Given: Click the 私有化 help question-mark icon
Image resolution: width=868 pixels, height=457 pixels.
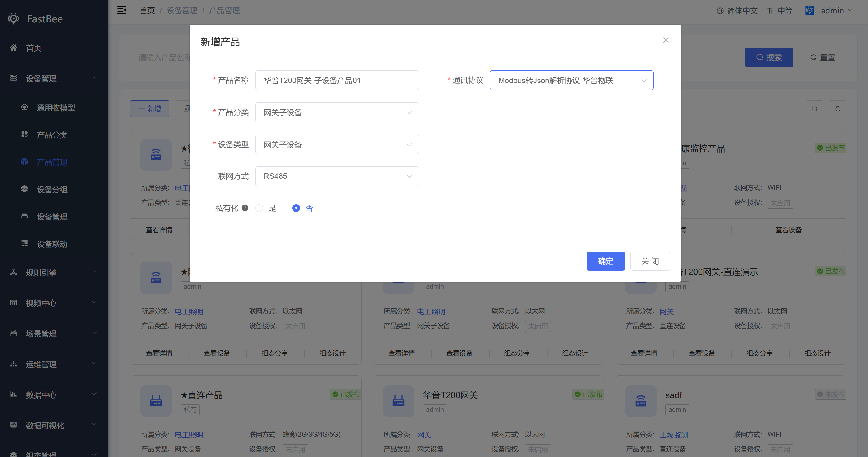Looking at the screenshot, I should (x=245, y=208).
